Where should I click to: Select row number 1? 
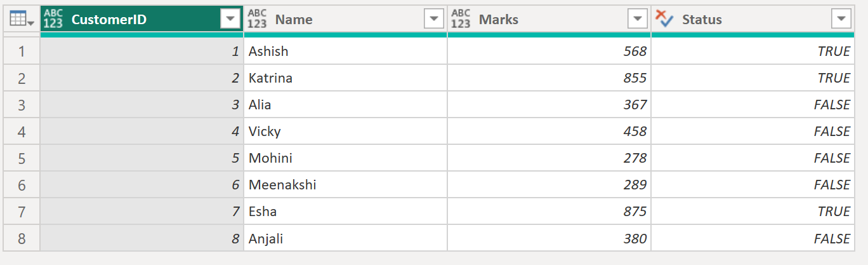coord(22,51)
